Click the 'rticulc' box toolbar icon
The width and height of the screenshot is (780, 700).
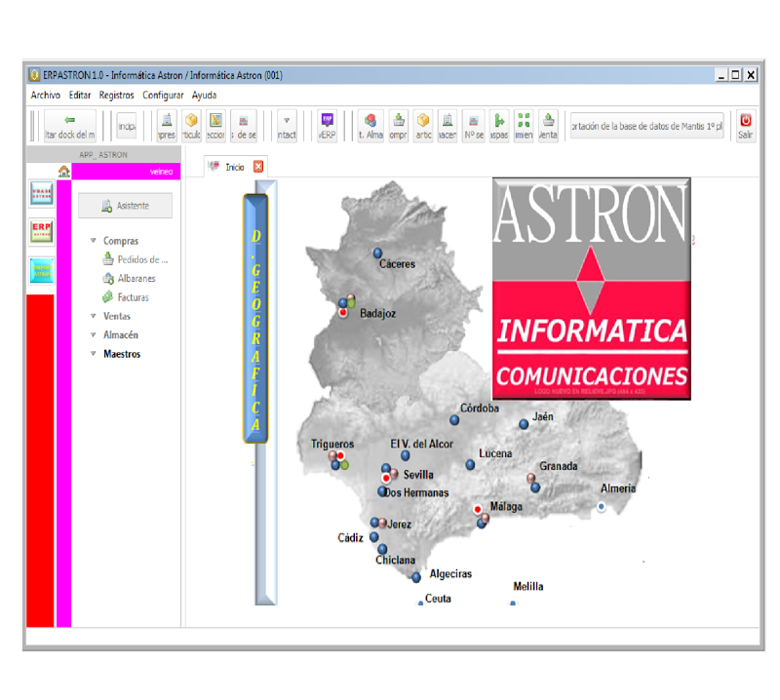[x=191, y=126]
